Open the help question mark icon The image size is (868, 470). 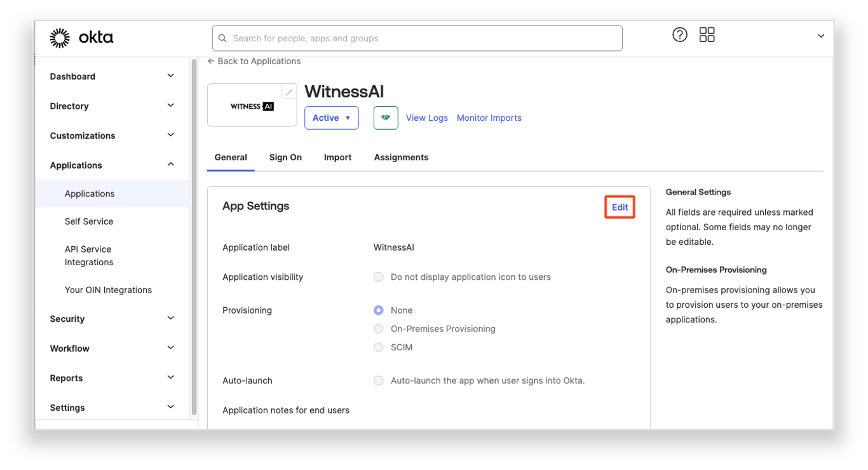[x=679, y=35]
